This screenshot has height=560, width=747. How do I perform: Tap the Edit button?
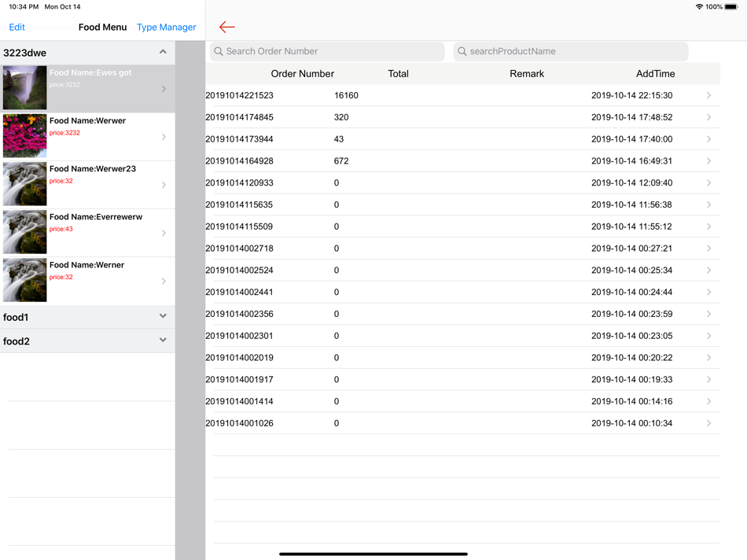(x=17, y=28)
